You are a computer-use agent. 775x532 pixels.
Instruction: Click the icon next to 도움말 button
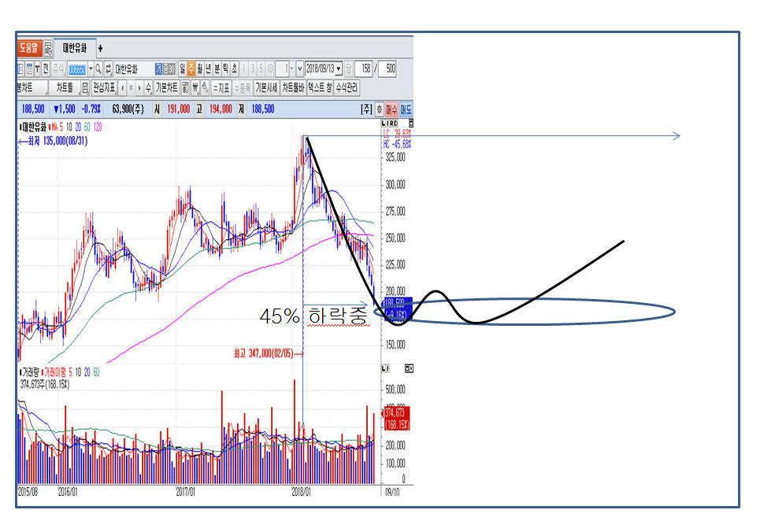click(48, 48)
